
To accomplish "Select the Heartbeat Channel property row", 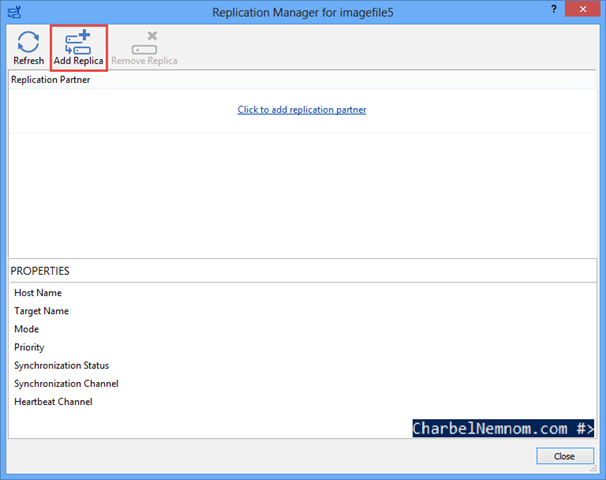I will (302, 402).
